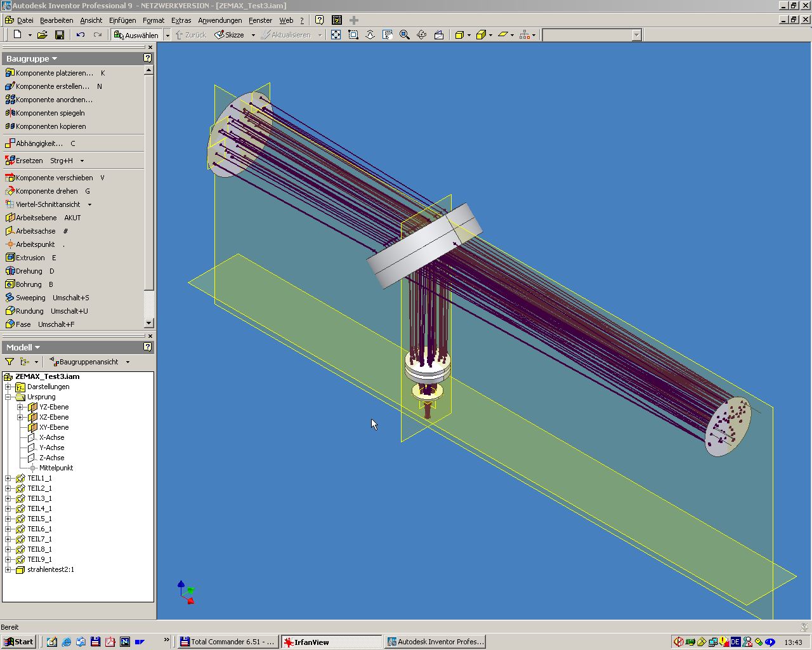
Task: Expand the Darstellungen tree node
Action: pyautogui.click(x=8, y=387)
